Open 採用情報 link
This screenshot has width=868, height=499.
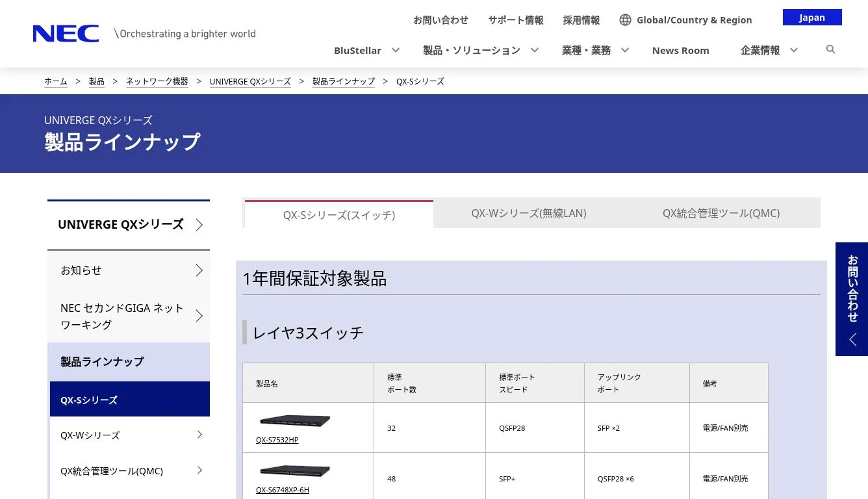click(x=581, y=20)
